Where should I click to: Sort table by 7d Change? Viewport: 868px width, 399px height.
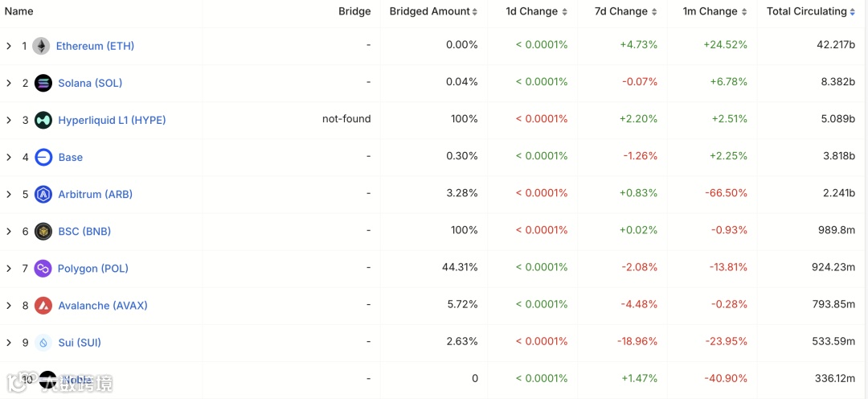tap(626, 11)
